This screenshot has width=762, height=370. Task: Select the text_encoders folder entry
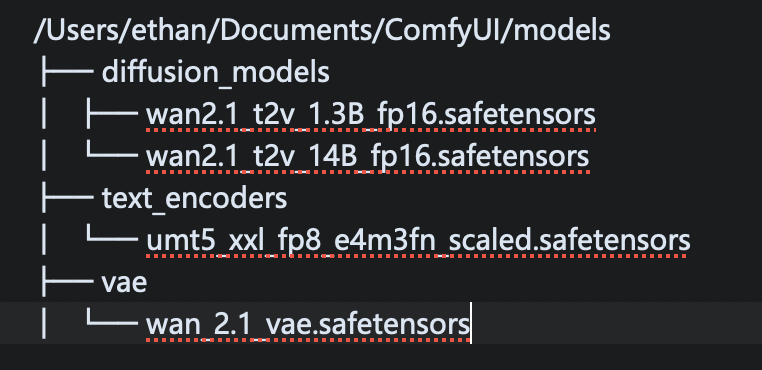coord(194,198)
